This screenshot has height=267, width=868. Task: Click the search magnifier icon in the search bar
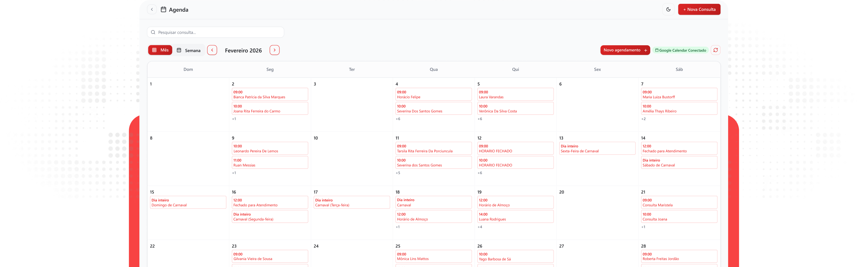154,32
